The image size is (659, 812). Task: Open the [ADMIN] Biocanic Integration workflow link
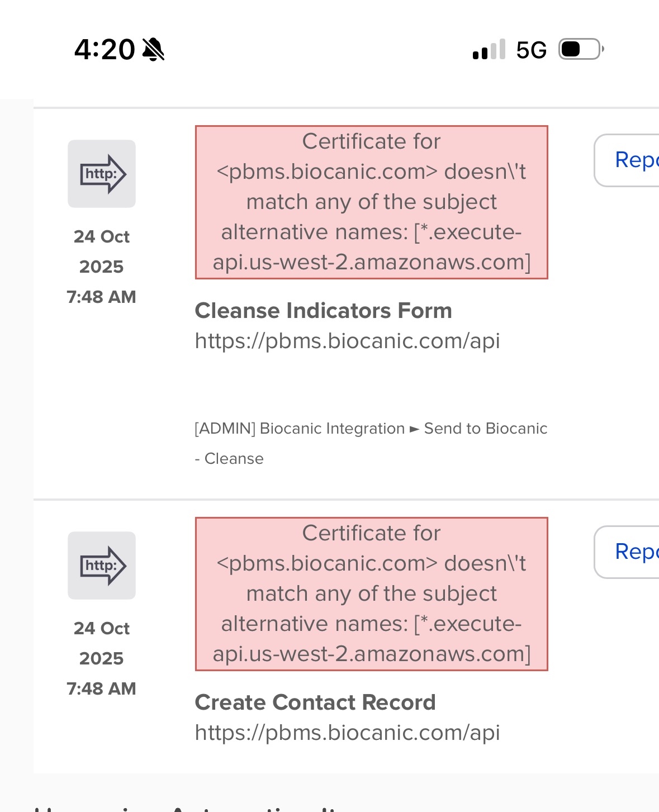[300, 429]
